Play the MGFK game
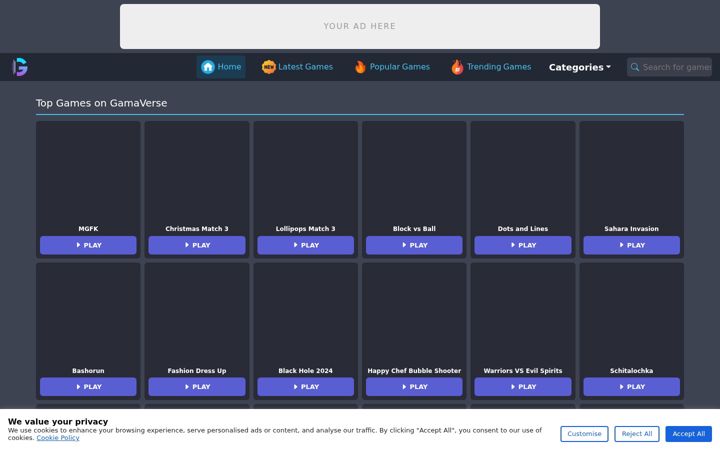This screenshot has height=450, width=720. 88,245
